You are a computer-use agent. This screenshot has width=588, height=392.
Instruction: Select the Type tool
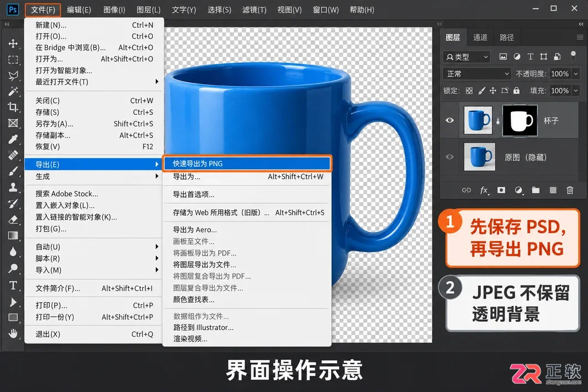point(13,285)
